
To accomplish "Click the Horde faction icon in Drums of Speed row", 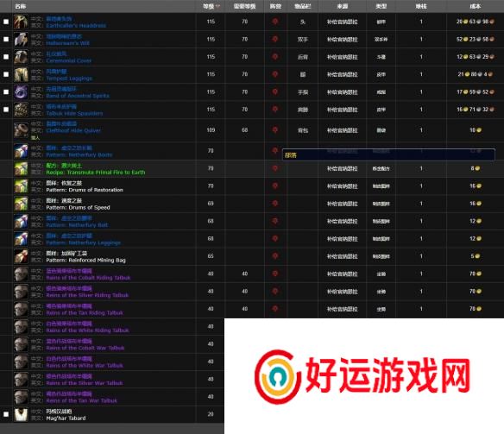I will click(x=275, y=204).
